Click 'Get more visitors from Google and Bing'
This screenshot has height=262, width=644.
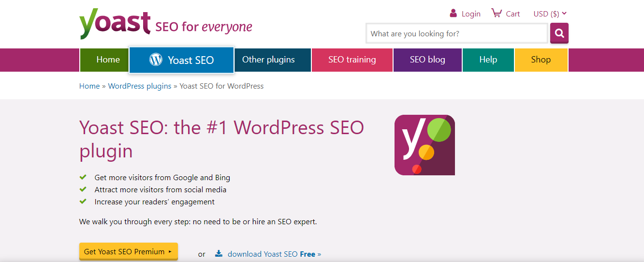click(162, 178)
